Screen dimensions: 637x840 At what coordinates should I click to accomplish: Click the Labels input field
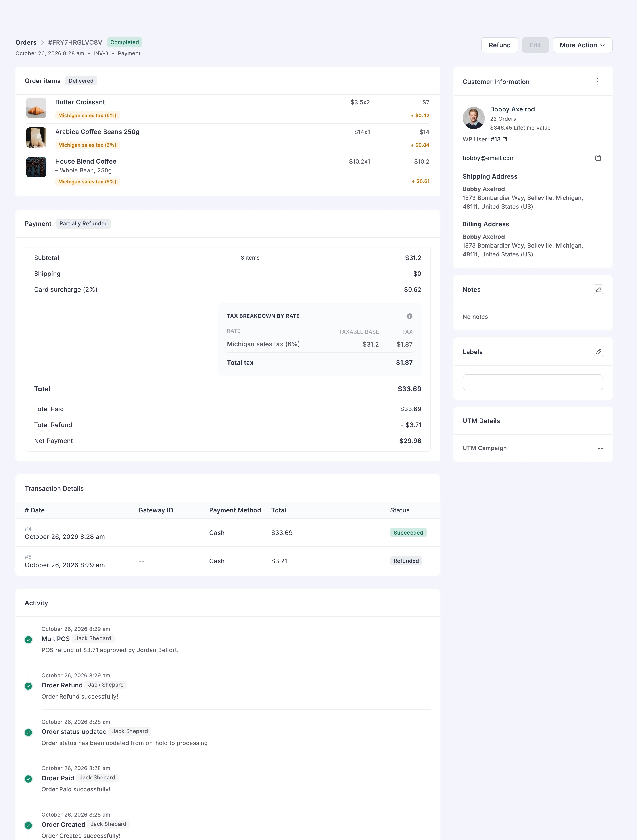pyautogui.click(x=532, y=382)
